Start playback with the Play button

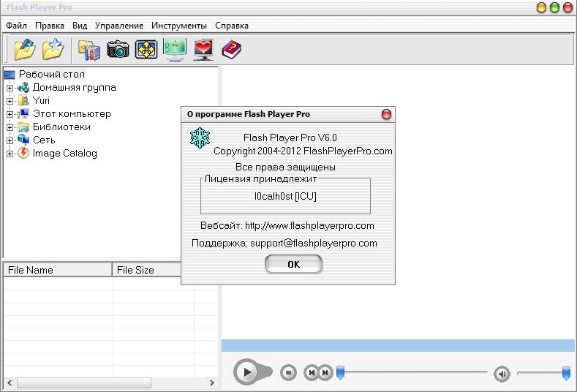click(x=247, y=372)
